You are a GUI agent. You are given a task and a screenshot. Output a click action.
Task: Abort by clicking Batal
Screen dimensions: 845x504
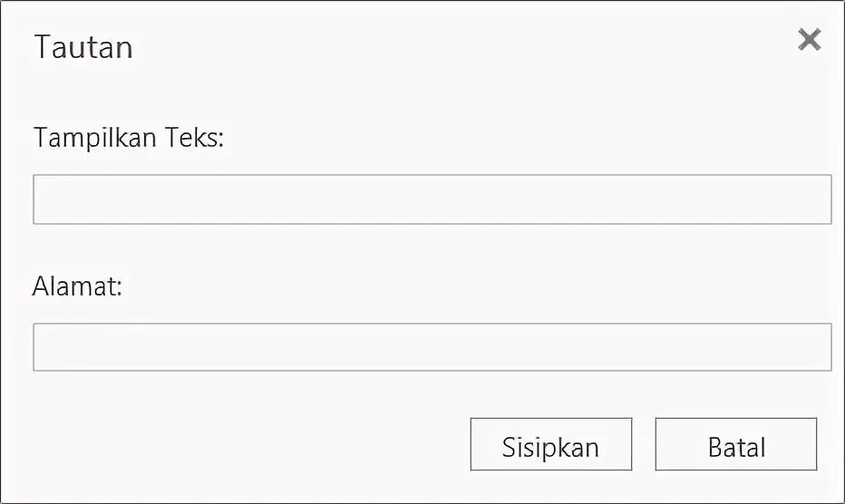click(x=735, y=444)
